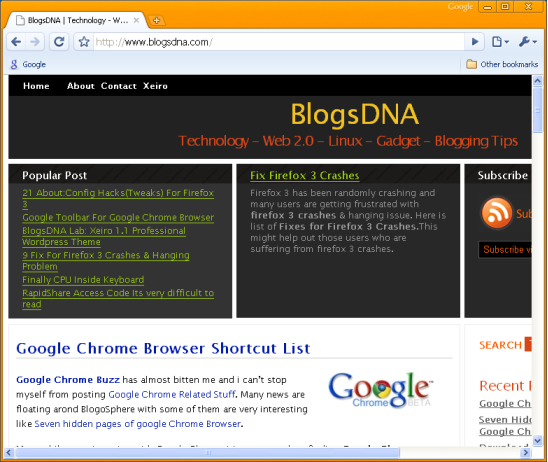548x462 pixels.
Task: Open 9 Fix For Firefox 3 Crashes link
Action: coord(106,261)
